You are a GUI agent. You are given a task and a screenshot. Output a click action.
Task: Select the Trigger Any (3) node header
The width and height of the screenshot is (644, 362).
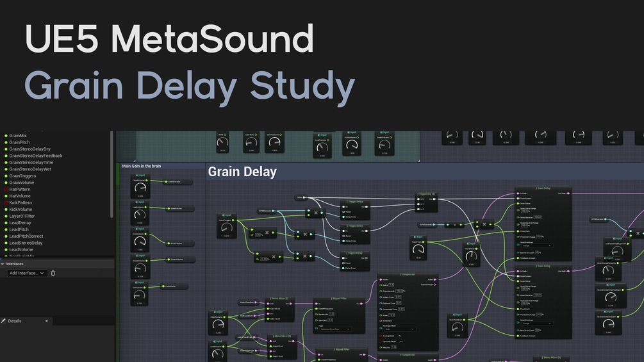[x=426, y=194]
